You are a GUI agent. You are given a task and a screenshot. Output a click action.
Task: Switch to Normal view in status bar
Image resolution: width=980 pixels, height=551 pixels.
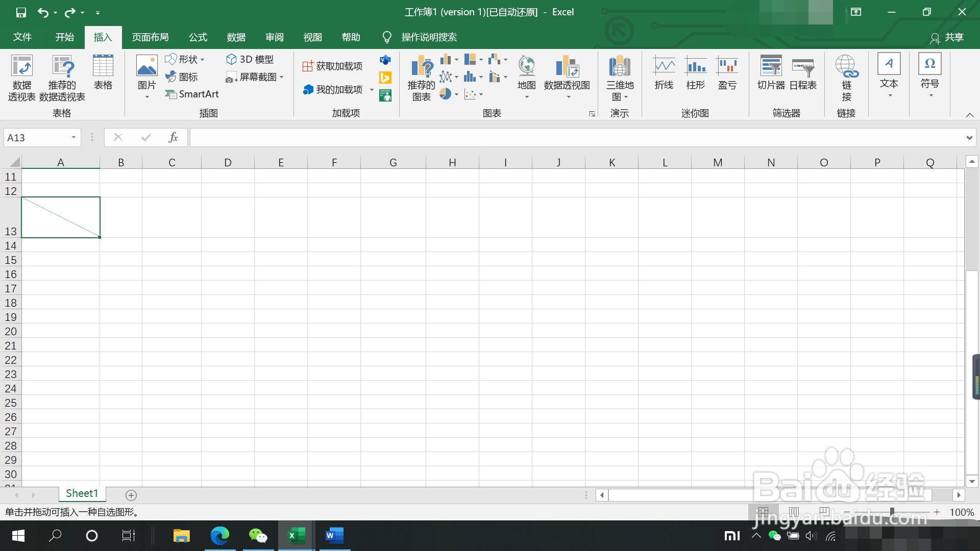click(x=763, y=512)
